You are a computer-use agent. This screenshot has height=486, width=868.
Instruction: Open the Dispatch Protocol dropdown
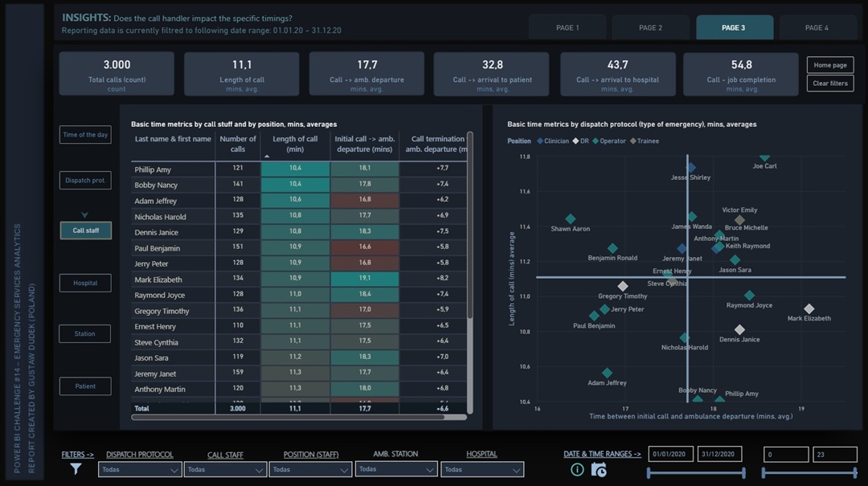click(x=140, y=469)
